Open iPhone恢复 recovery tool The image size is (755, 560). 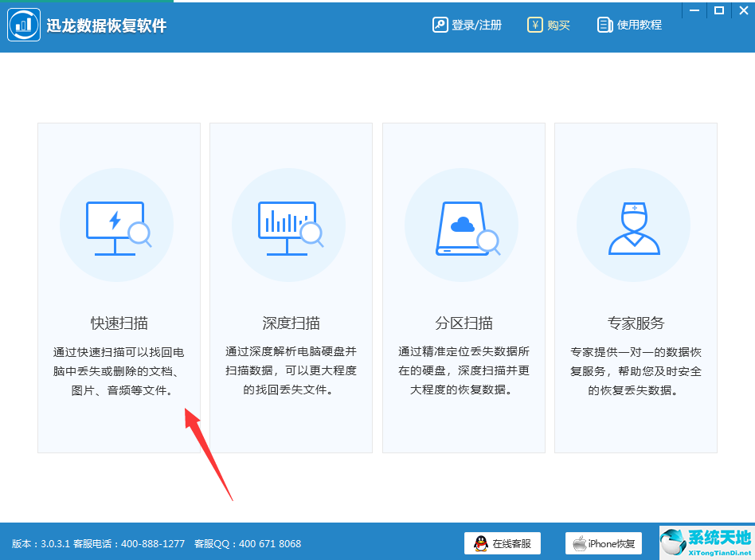pos(603,543)
